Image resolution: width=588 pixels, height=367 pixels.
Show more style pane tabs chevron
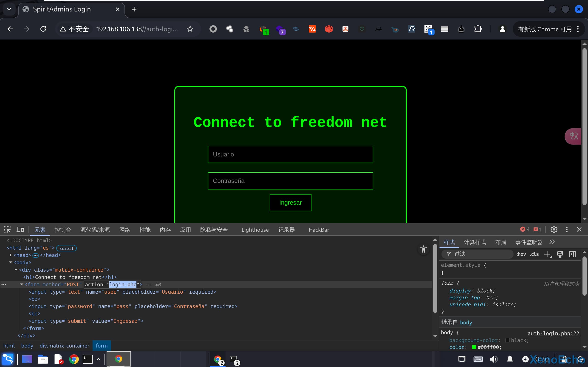[552, 242]
